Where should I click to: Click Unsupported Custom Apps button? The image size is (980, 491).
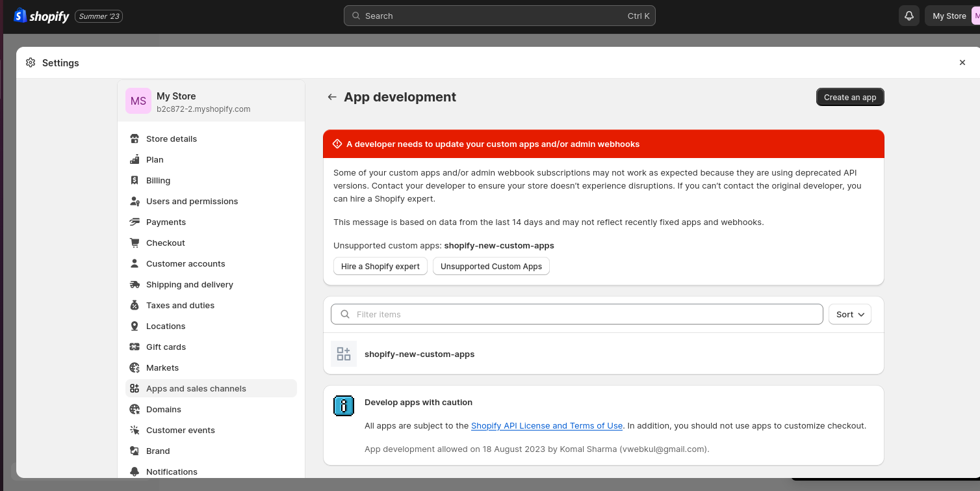tap(491, 266)
